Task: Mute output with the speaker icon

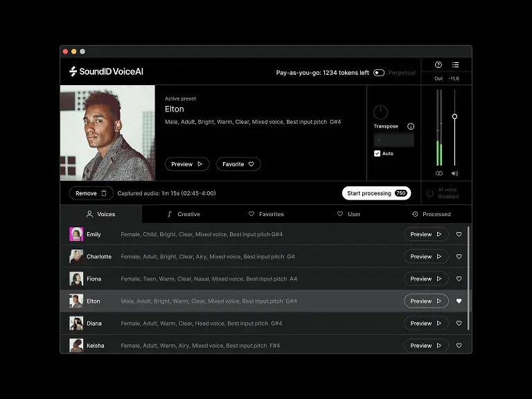Action: pyautogui.click(x=454, y=173)
